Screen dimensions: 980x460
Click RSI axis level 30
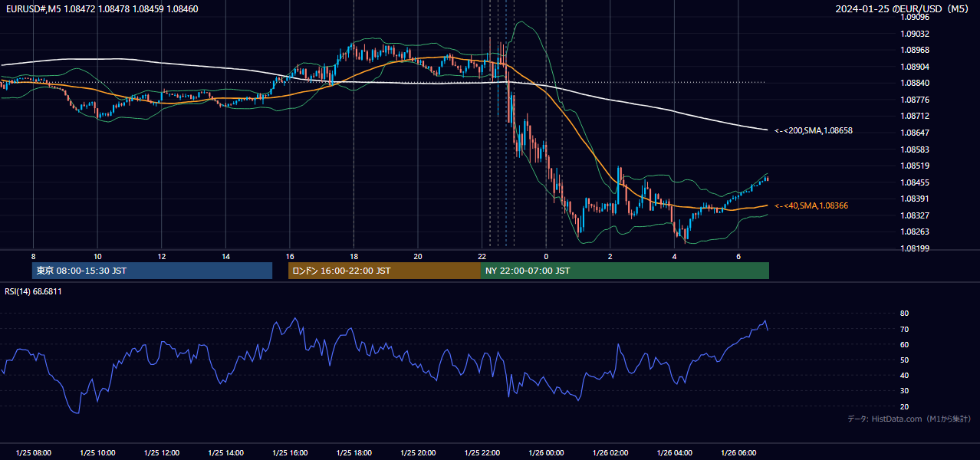pos(904,391)
